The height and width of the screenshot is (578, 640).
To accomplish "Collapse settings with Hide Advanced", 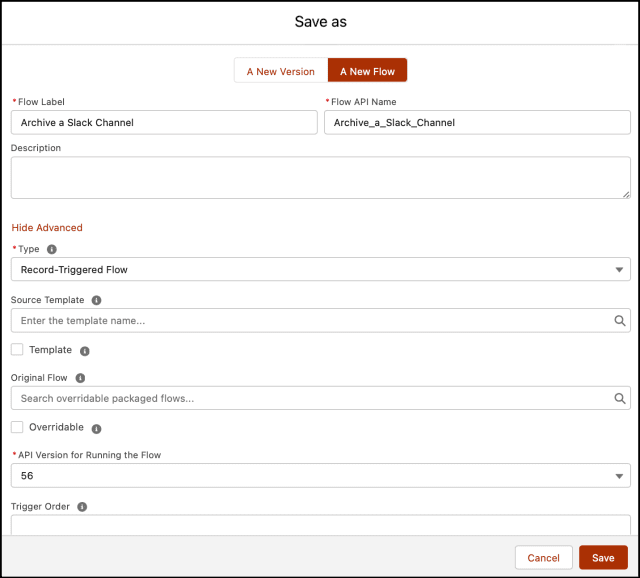I will click(47, 228).
